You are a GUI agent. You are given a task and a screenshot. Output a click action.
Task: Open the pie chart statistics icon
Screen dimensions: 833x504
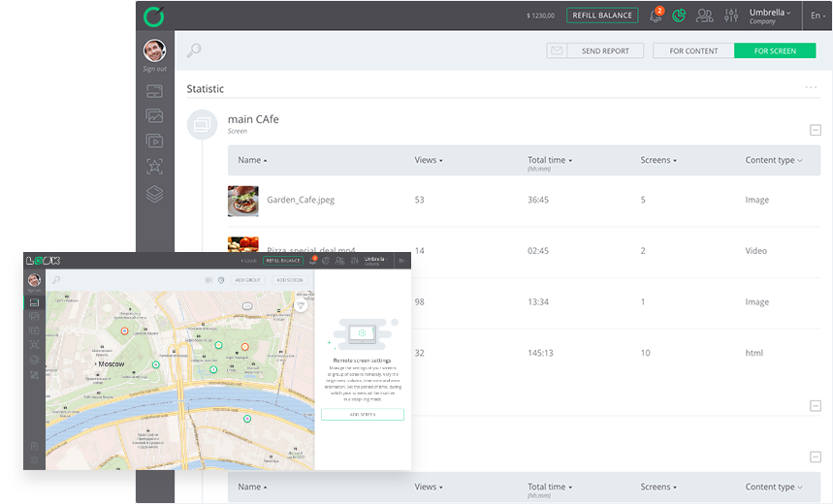point(680,16)
